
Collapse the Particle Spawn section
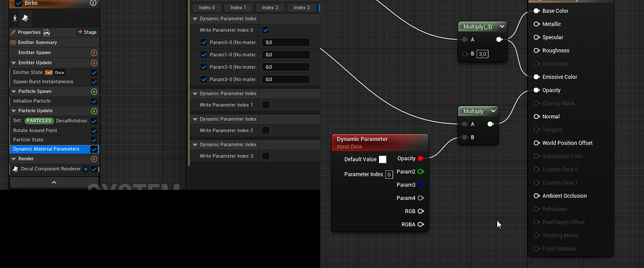point(14,92)
